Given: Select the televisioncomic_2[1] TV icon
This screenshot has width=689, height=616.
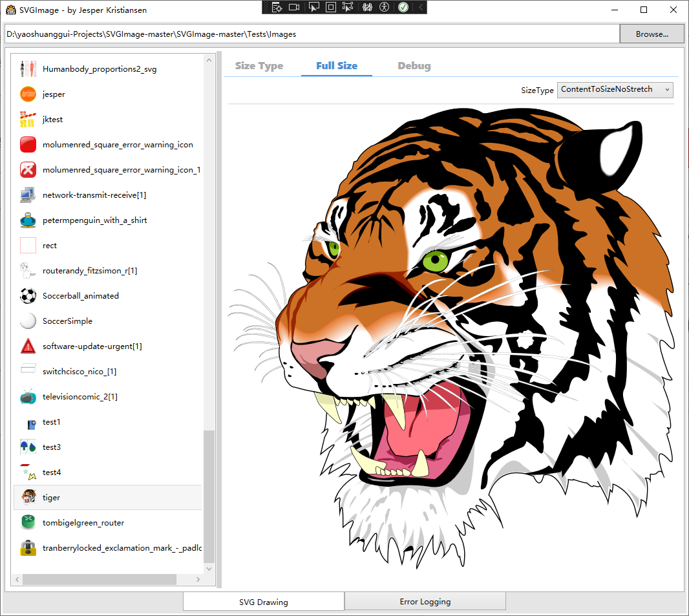Looking at the screenshot, I should coord(28,397).
